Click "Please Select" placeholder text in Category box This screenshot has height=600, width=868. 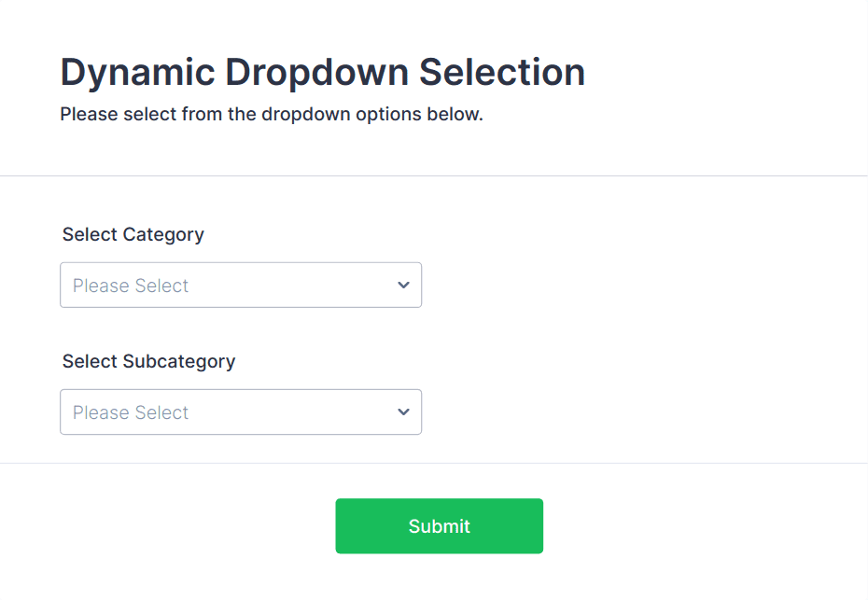131,286
